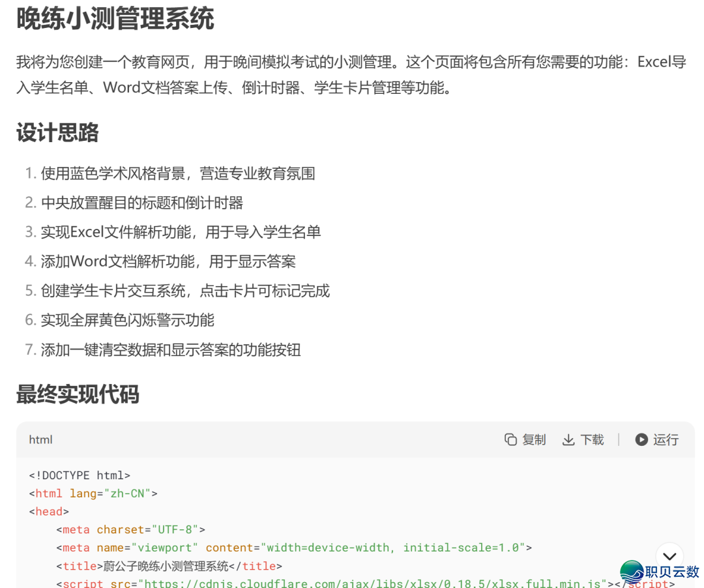Click list item 实现全屏黄色闪烁警示功能
This screenshot has height=588, width=704.
click(x=128, y=320)
